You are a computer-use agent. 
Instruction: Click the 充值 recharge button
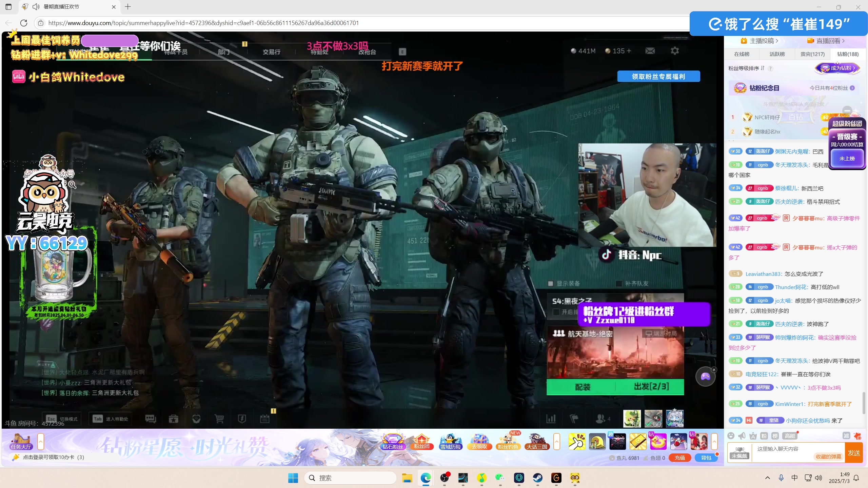click(680, 458)
